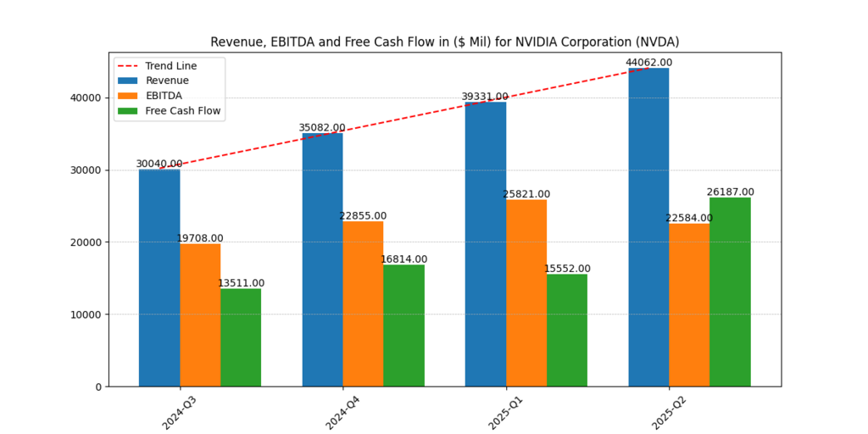Click the 2024-Q4 x-axis label
Viewport: 868px width, 434px height.
click(x=342, y=410)
